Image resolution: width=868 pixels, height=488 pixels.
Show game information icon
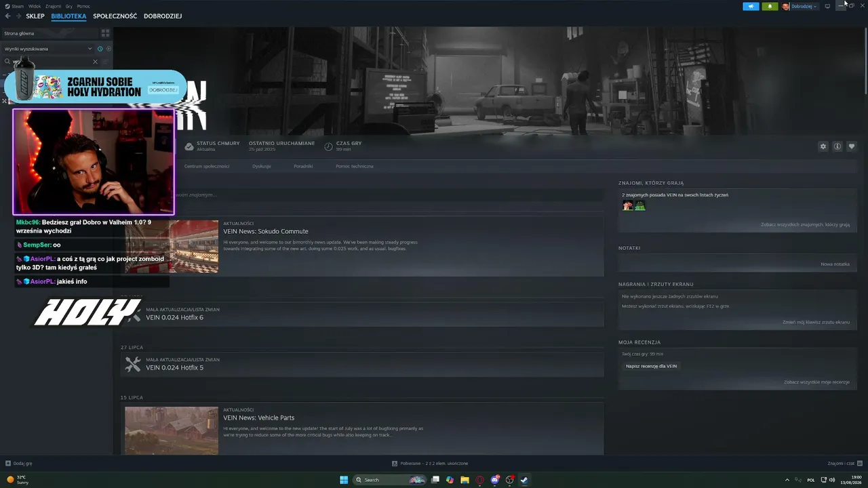837,146
